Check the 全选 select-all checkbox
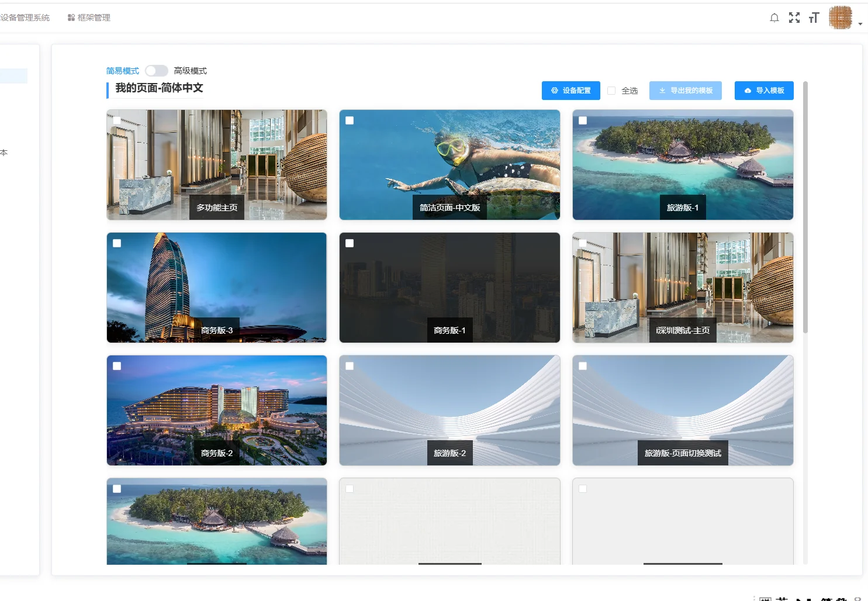Viewport: 868px width, 601px height. tap(611, 91)
